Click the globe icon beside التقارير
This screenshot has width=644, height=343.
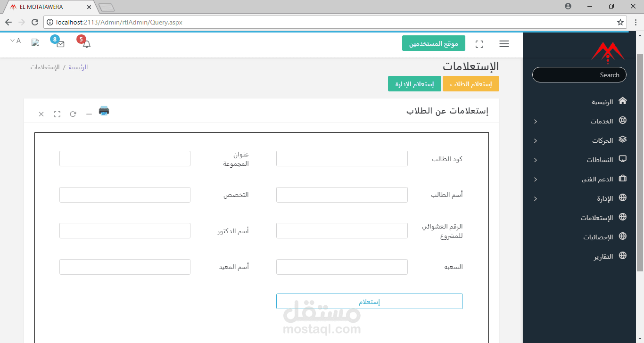point(622,256)
